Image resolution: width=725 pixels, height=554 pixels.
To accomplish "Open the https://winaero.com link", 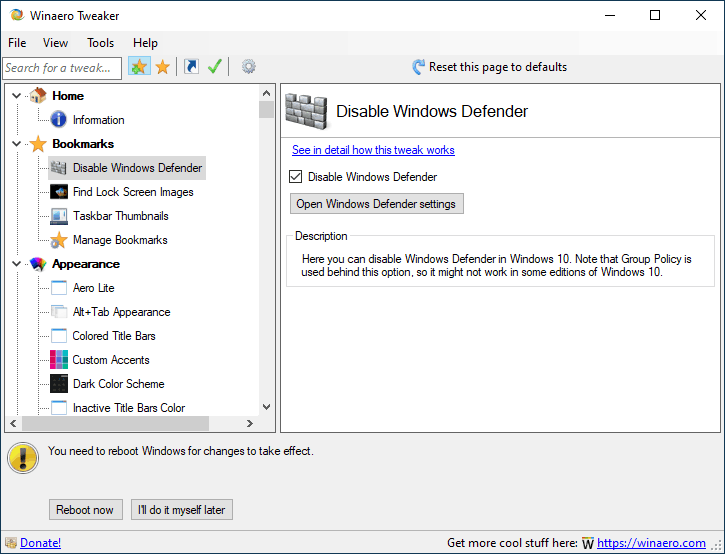I will [x=651, y=543].
